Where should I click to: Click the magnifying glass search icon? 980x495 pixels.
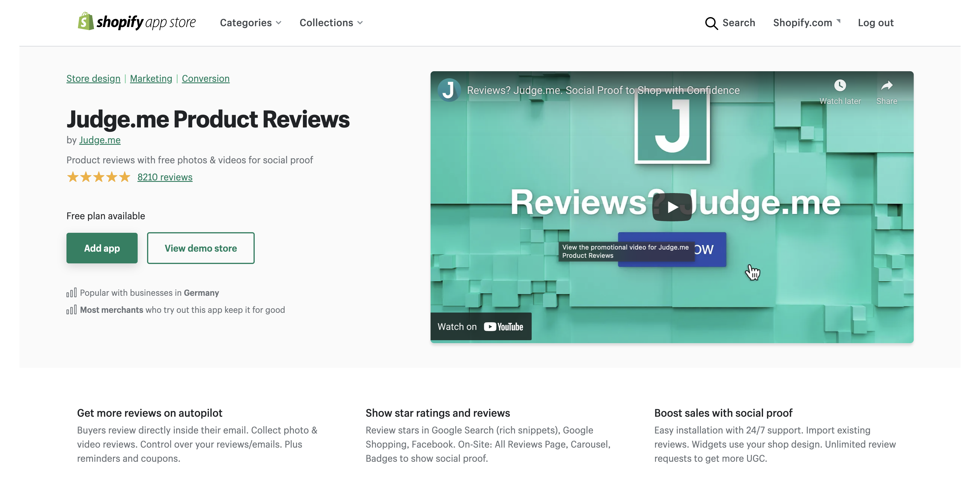point(711,23)
